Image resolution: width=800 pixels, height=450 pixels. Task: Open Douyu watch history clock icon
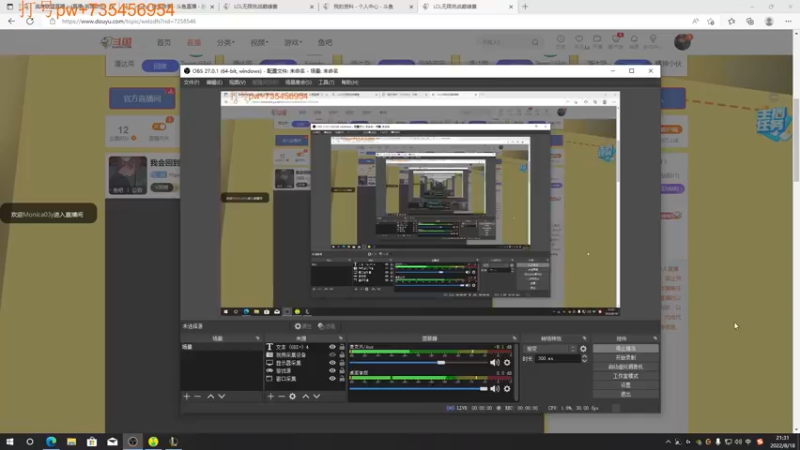click(561, 39)
